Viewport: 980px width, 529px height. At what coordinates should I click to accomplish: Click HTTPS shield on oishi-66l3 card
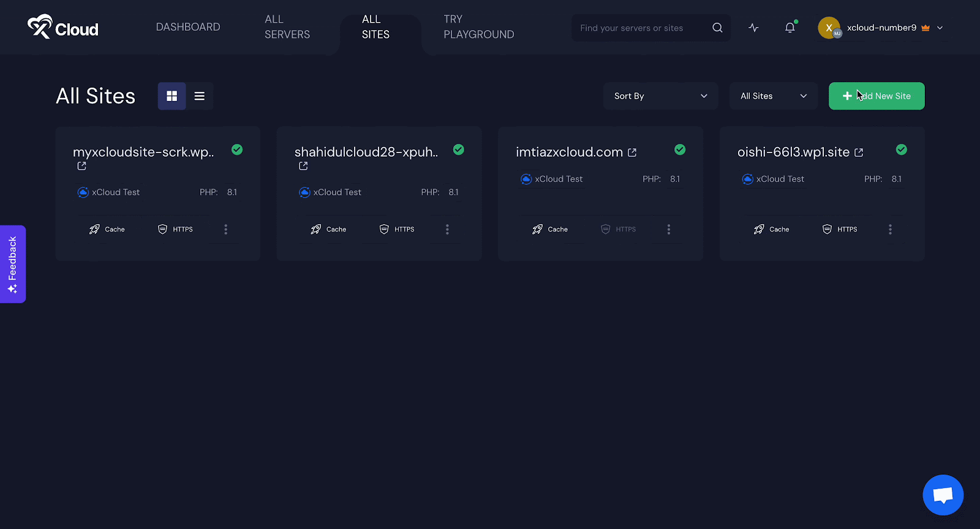coord(827,229)
